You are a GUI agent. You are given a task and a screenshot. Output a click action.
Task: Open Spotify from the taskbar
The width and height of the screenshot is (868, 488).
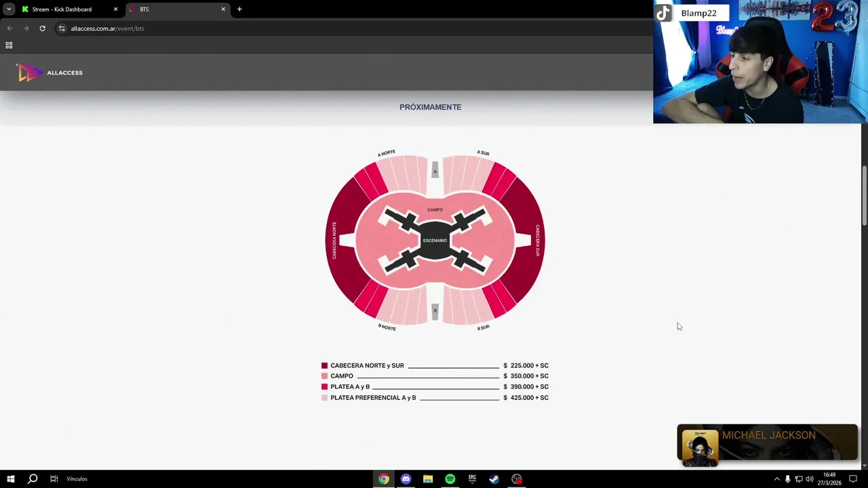coord(450,479)
